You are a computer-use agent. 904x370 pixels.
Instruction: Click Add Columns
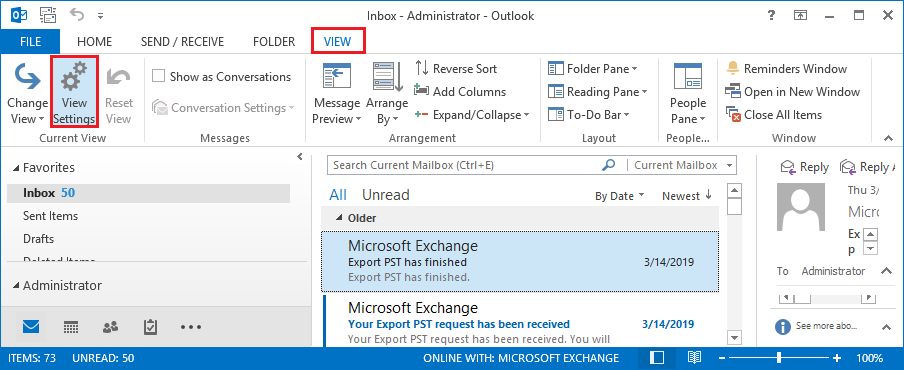[x=459, y=92]
